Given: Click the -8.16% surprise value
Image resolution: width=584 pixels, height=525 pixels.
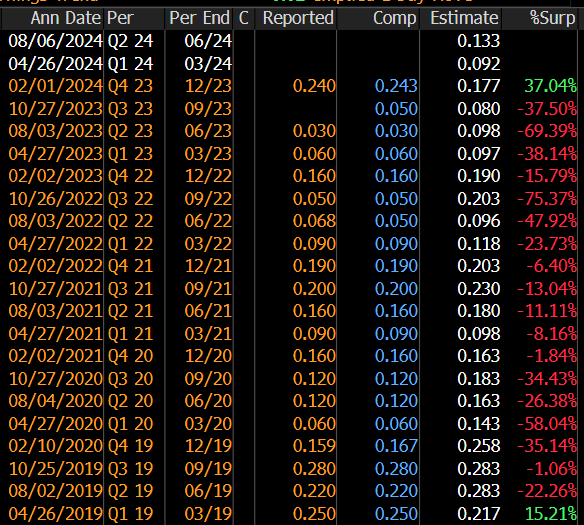Looking at the screenshot, I should pos(552,334).
